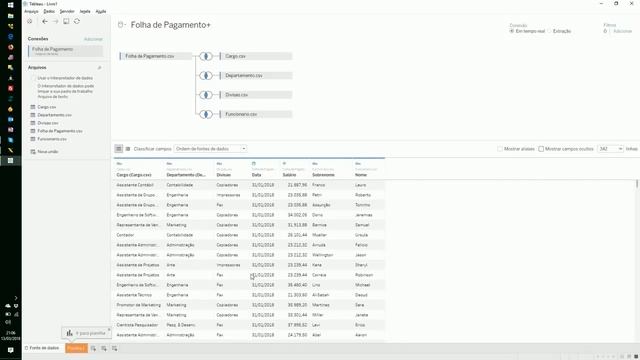
Task: Open the join icon next to Funcionario.csv
Action: 206,114
